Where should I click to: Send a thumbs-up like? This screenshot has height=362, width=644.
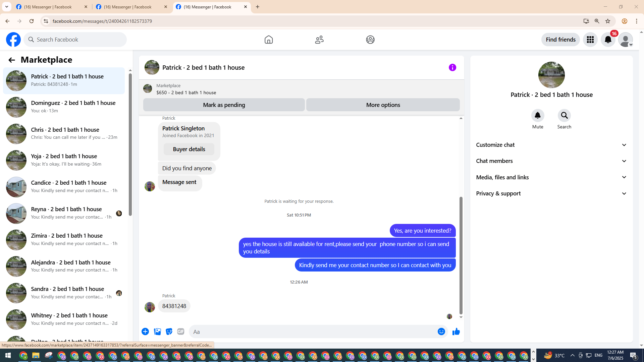[x=456, y=331]
